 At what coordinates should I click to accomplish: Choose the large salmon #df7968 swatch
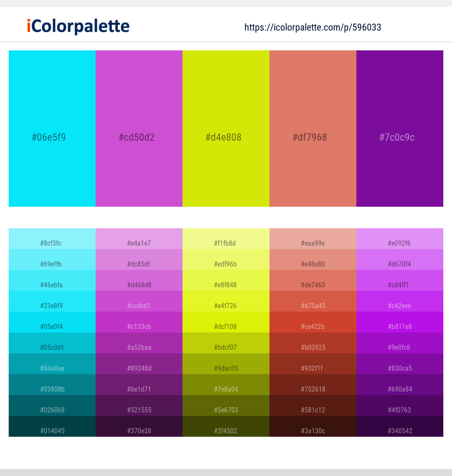click(x=313, y=129)
